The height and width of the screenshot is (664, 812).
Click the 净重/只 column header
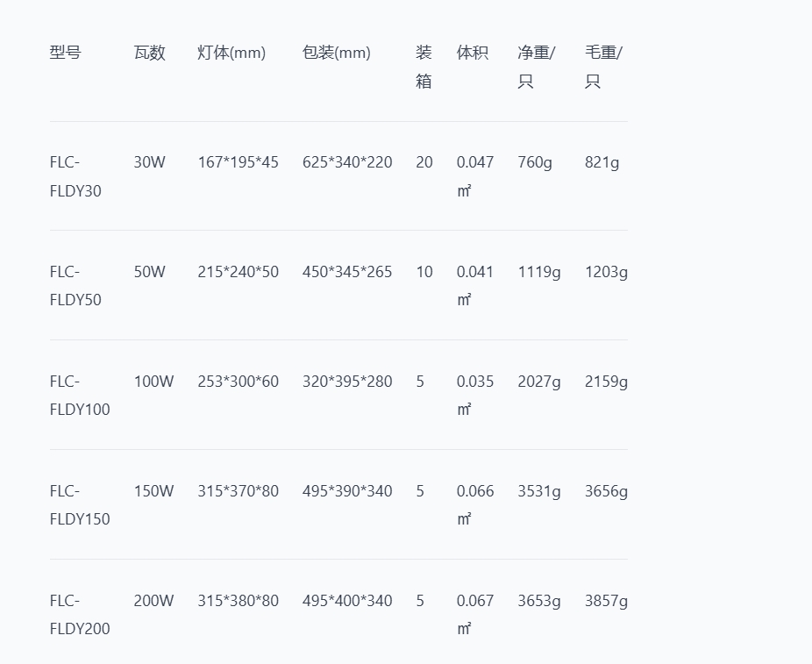coord(536,67)
